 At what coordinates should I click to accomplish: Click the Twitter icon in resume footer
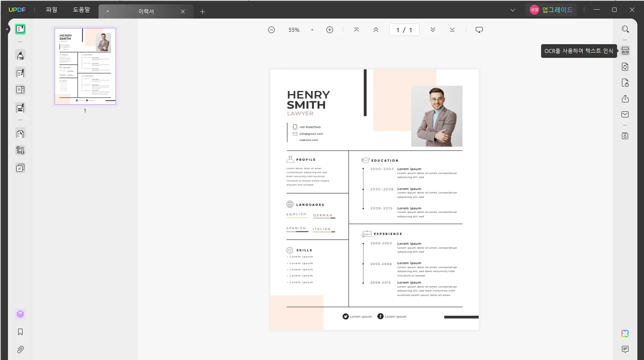click(x=345, y=316)
